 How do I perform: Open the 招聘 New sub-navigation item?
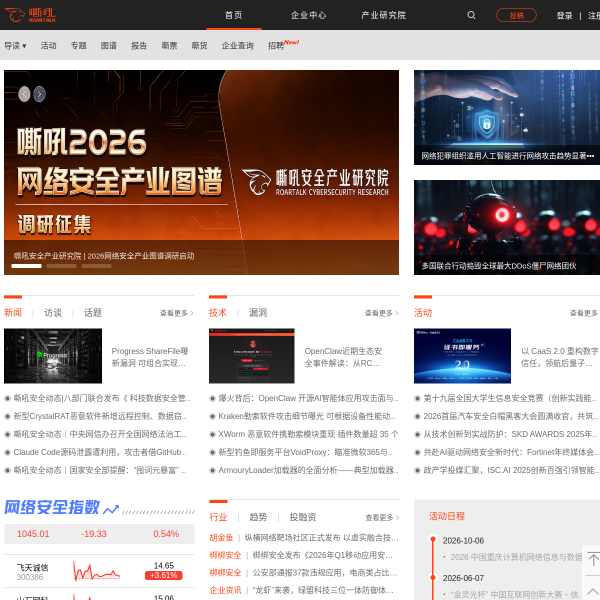click(x=283, y=45)
